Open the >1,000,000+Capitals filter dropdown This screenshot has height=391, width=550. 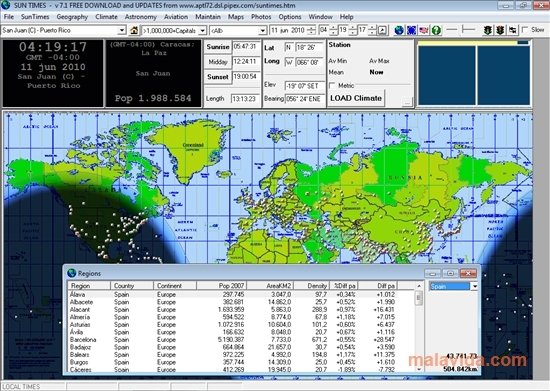click(x=202, y=31)
